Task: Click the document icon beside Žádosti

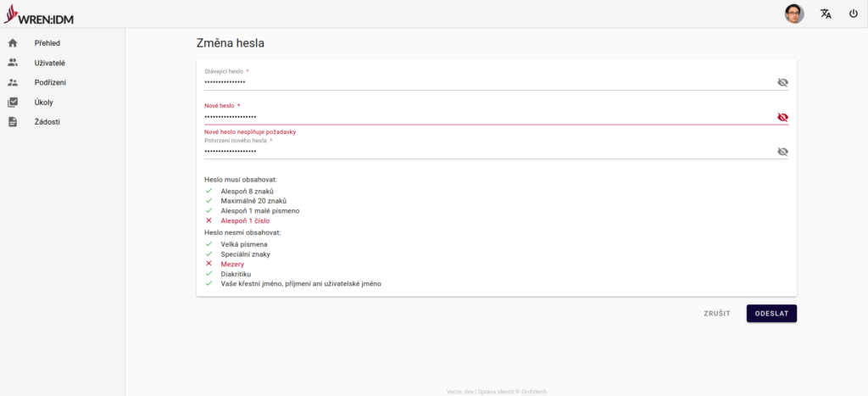Action: (x=13, y=122)
